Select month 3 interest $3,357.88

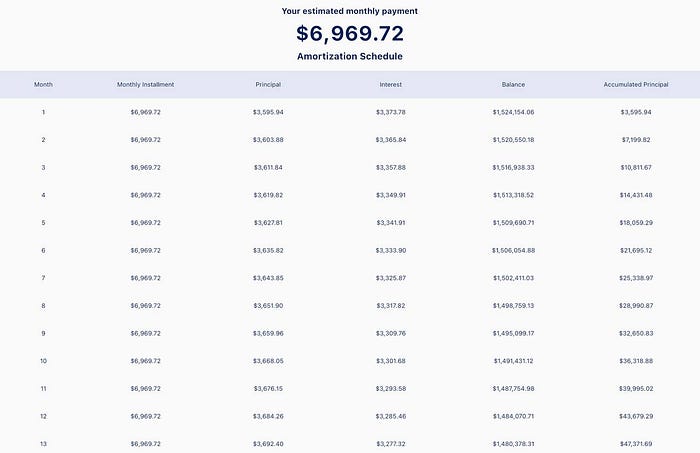(391, 167)
